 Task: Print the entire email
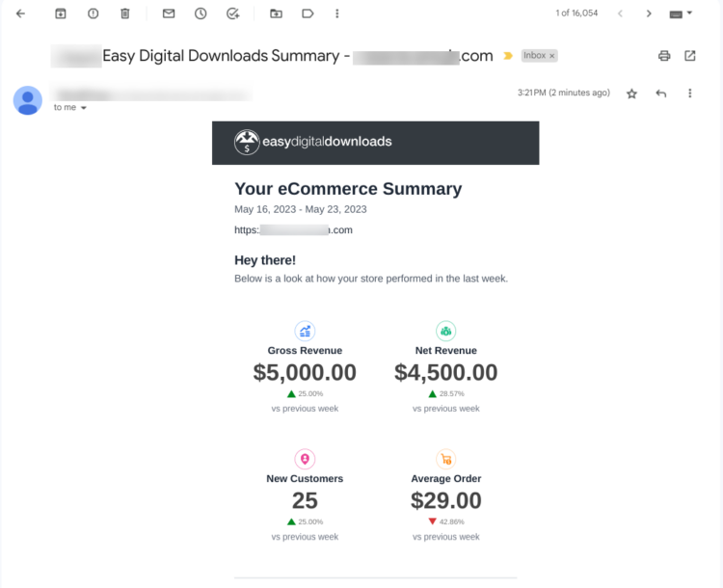[664, 56]
